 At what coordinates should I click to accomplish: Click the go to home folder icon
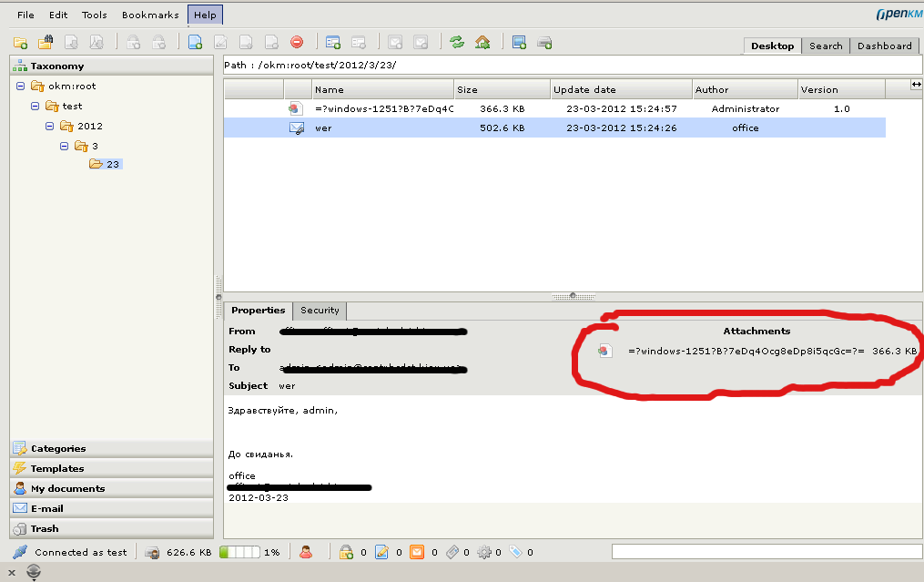[482, 42]
